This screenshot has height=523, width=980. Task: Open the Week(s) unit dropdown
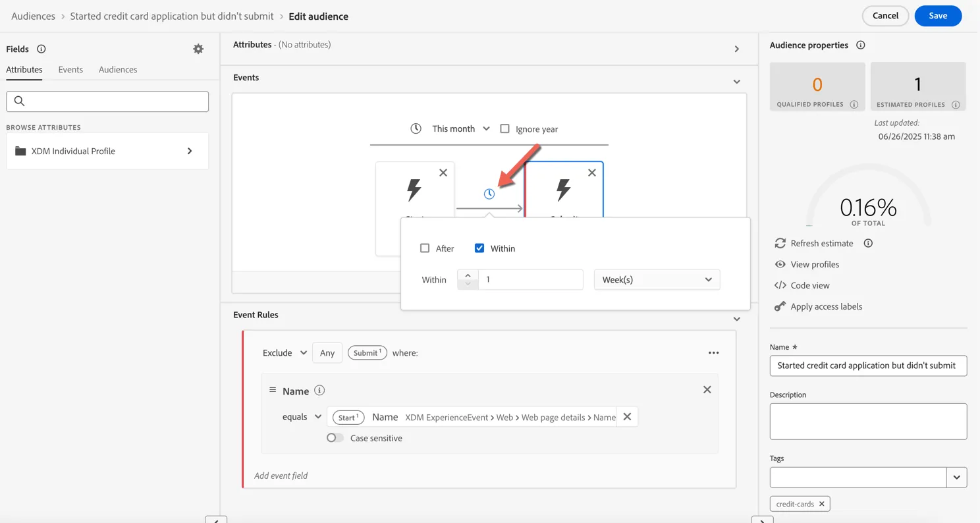[657, 279]
